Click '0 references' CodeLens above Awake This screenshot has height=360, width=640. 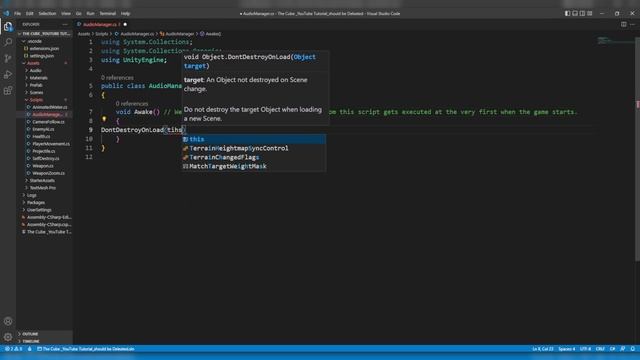(x=132, y=104)
